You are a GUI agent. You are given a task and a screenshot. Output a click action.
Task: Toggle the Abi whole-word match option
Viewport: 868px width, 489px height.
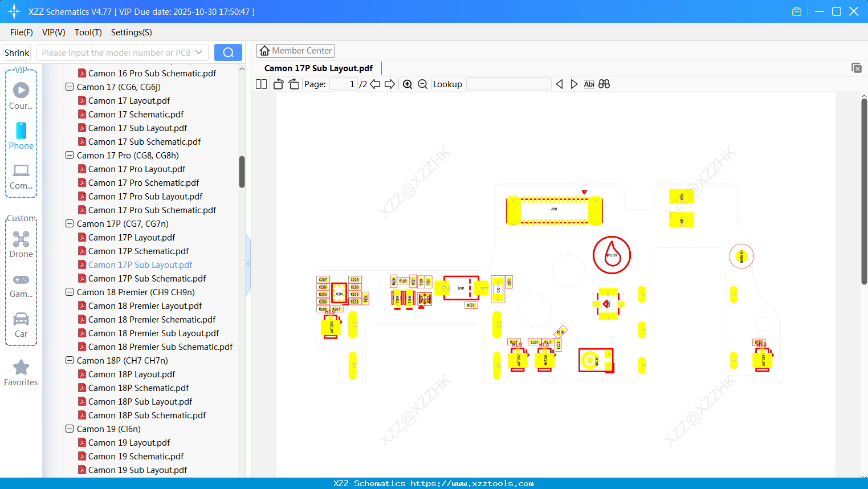pyautogui.click(x=589, y=84)
